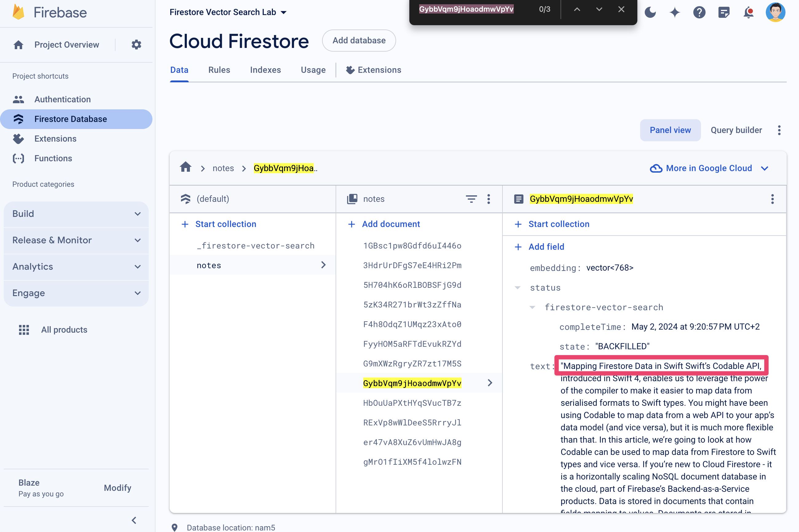Click the Extensions icon in sidebar

(x=17, y=138)
